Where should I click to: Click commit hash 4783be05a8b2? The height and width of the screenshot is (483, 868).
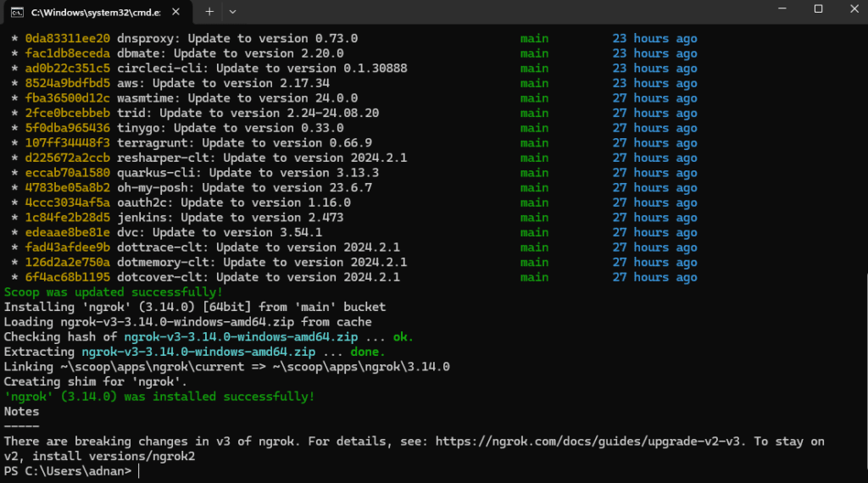(x=68, y=188)
